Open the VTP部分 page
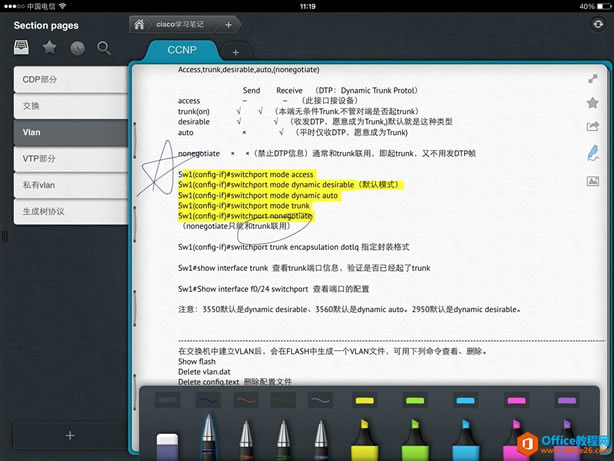 coord(71,159)
